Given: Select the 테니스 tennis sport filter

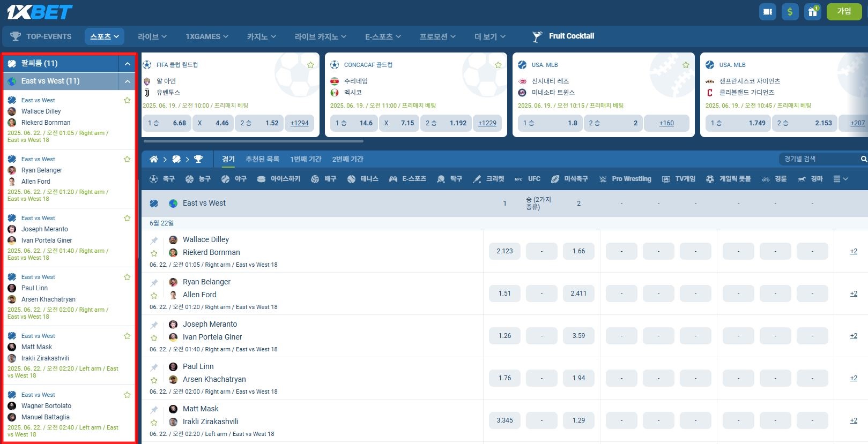Looking at the screenshot, I should point(363,179).
